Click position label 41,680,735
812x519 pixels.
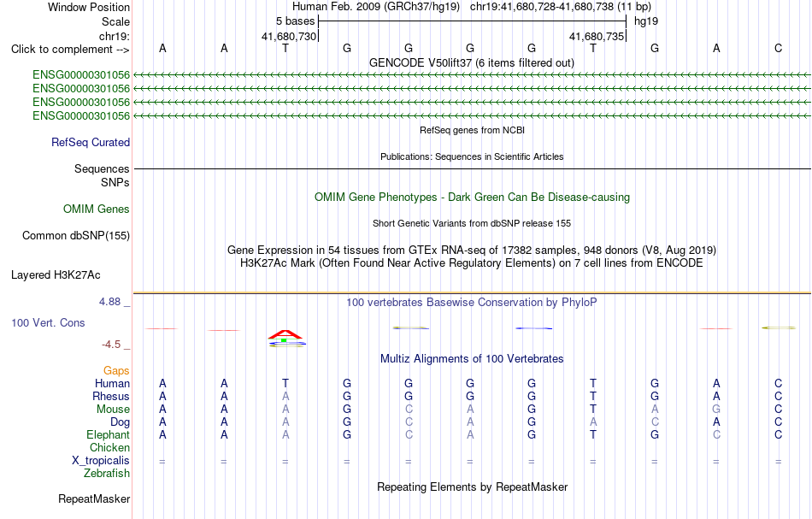coord(596,36)
